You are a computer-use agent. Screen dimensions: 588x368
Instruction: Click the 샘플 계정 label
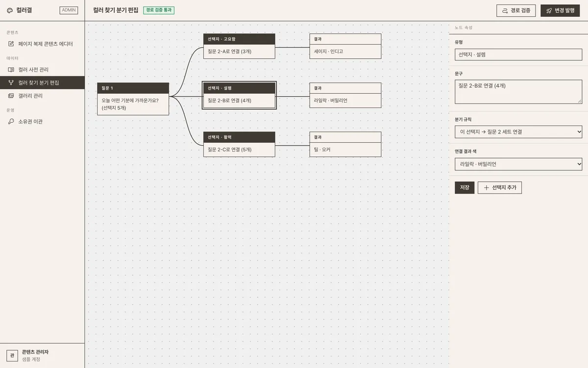coord(31,359)
